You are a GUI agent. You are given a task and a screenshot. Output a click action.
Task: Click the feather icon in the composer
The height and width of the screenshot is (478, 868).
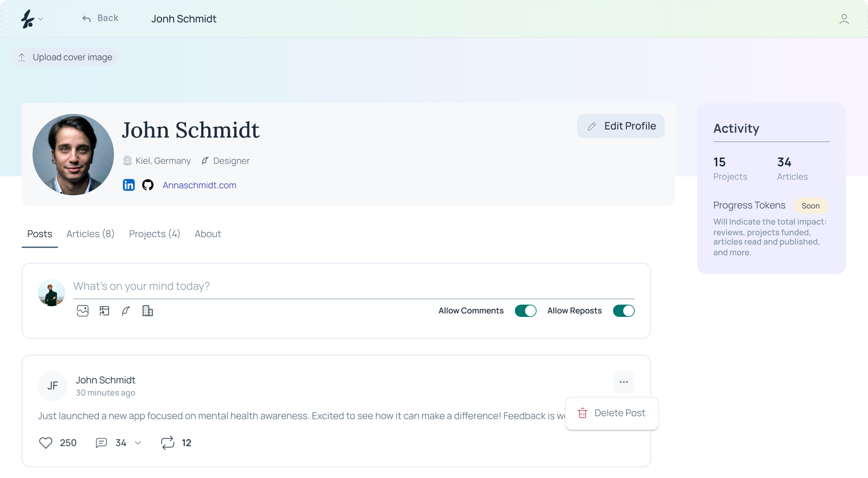pyautogui.click(x=126, y=311)
